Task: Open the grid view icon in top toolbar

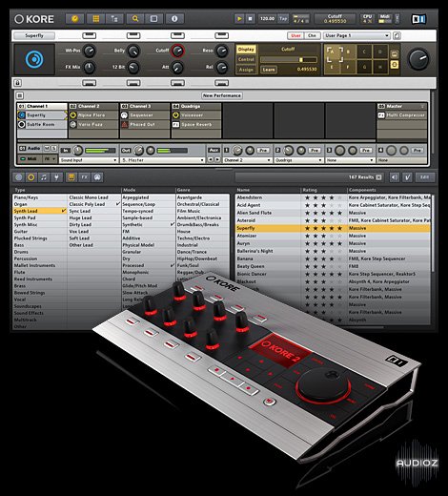Action: pos(95,19)
